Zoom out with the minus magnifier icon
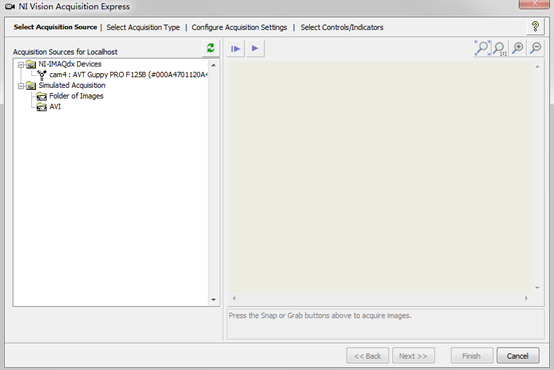Viewport: 554px width, 370px height. tap(536, 48)
